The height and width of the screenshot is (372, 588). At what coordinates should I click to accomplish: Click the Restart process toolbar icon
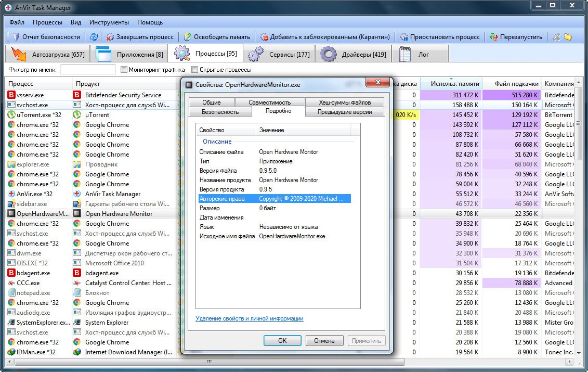494,37
